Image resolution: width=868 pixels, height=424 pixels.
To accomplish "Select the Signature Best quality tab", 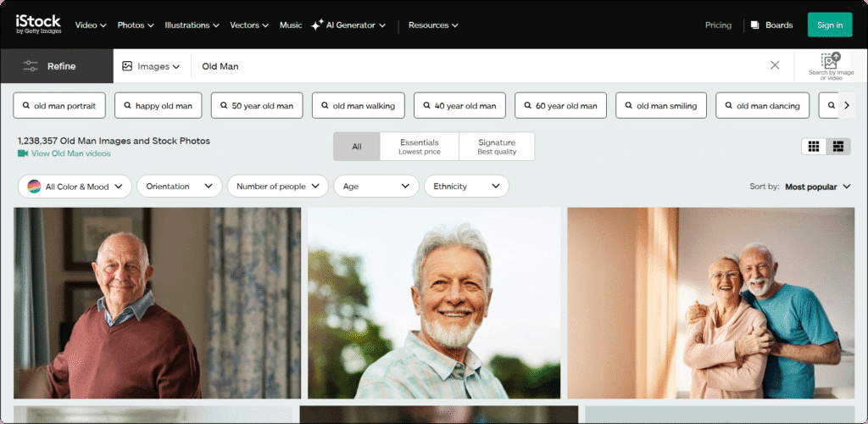I will [x=497, y=147].
